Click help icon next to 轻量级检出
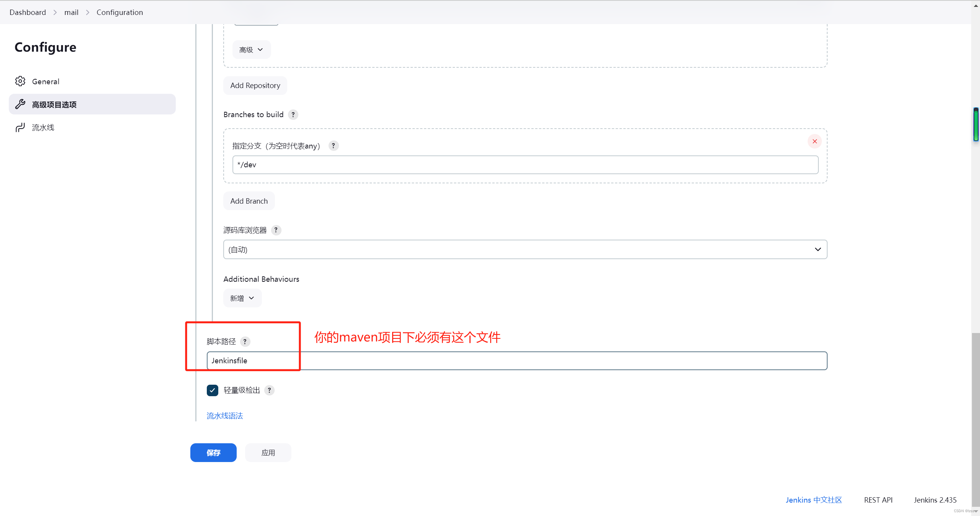The height and width of the screenshot is (516, 980). tap(269, 390)
